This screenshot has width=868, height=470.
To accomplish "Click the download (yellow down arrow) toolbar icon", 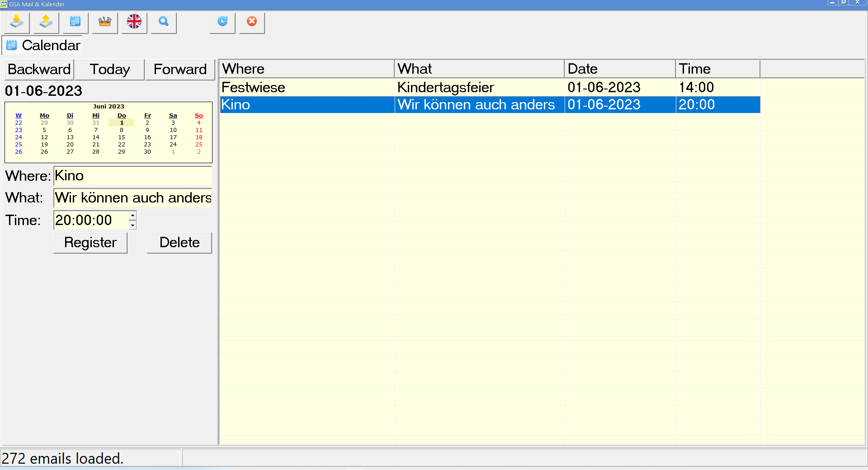I will pyautogui.click(x=17, y=22).
